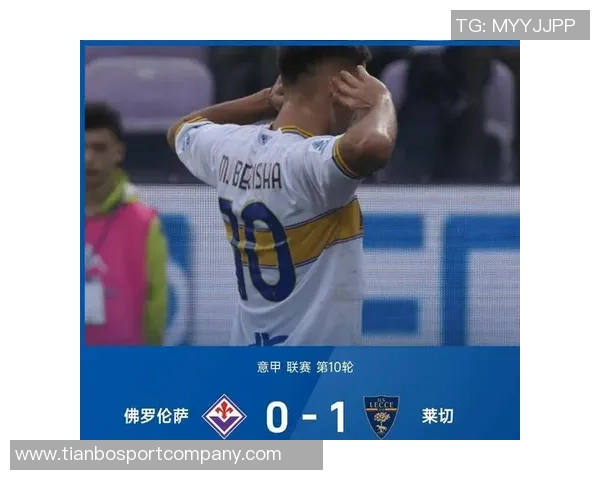Viewport: 600px width, 480px height.
Task: Select the 莱切 team name
Action: pos(438,416)
